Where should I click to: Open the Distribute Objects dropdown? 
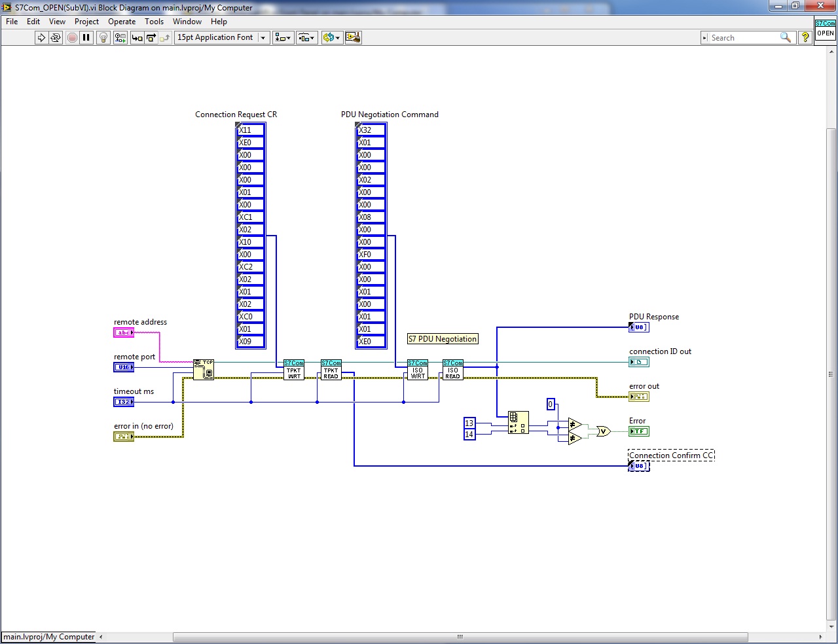pos(307,37)
